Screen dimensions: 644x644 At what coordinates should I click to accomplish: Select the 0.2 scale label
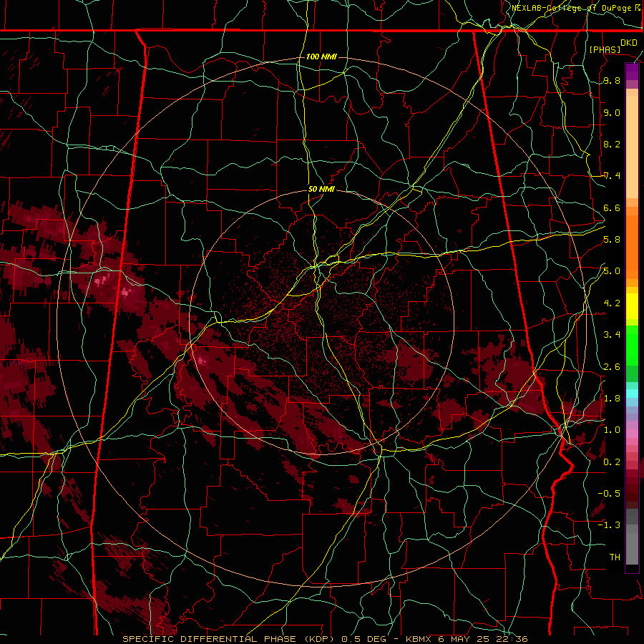click(612, 462)
